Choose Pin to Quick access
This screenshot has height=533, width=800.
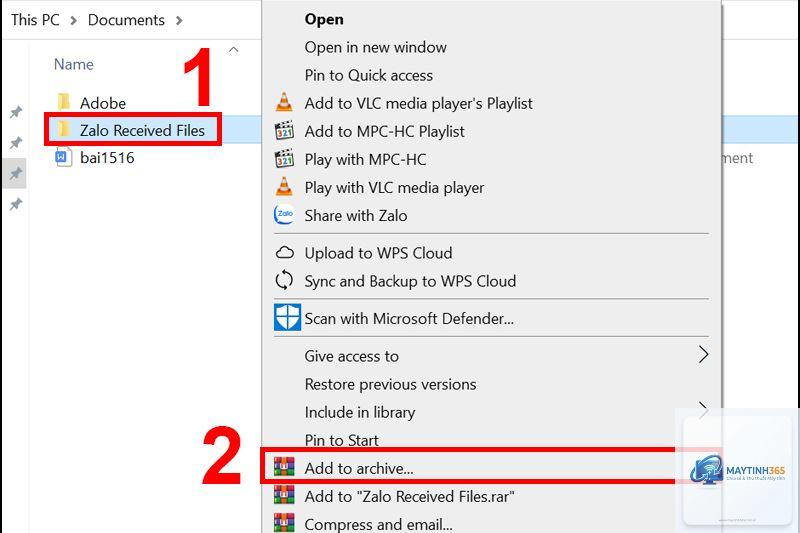[368, 75]
